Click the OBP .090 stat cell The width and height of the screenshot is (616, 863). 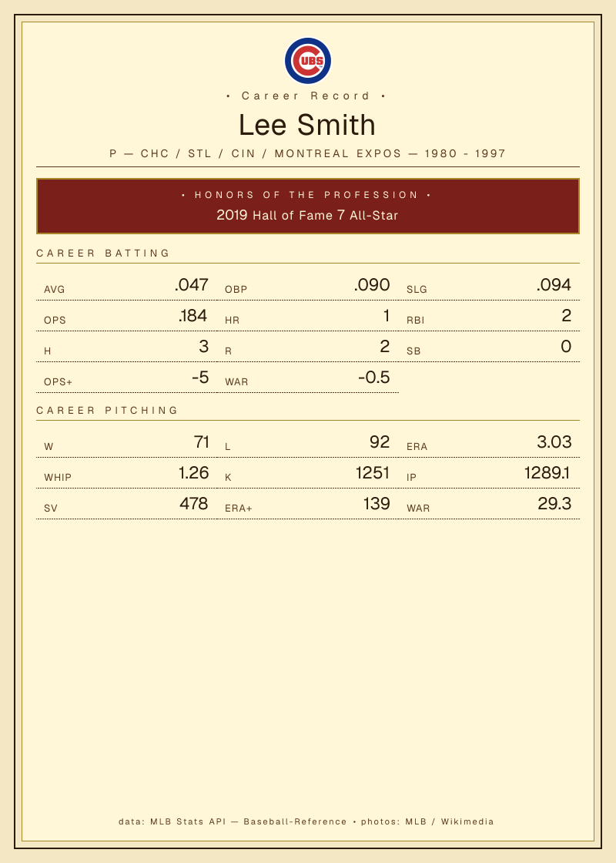(308, 285)
